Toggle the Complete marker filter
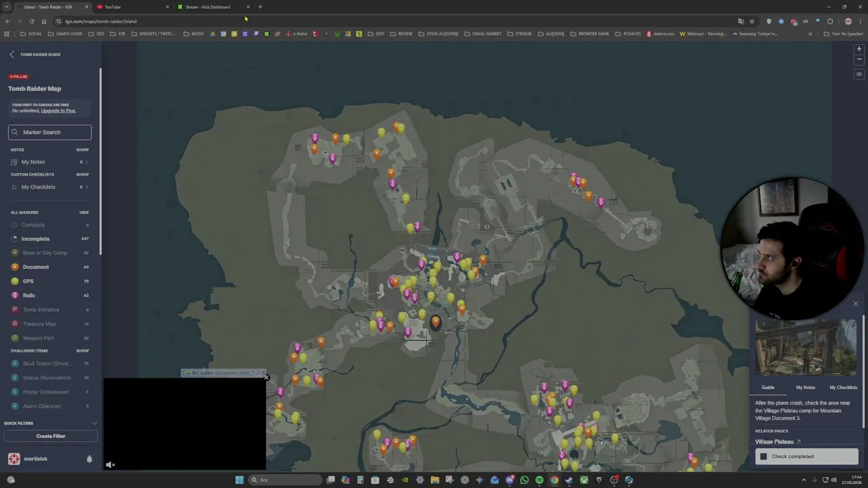Image resolution: width=868 pixels, height=488 pixels. pyautogui.click(x=50, y=225)
